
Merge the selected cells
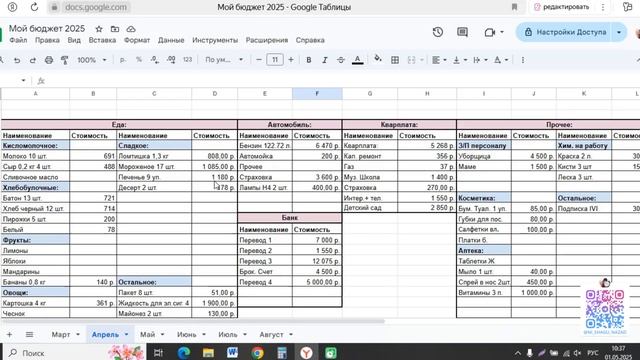click(411, 60)
